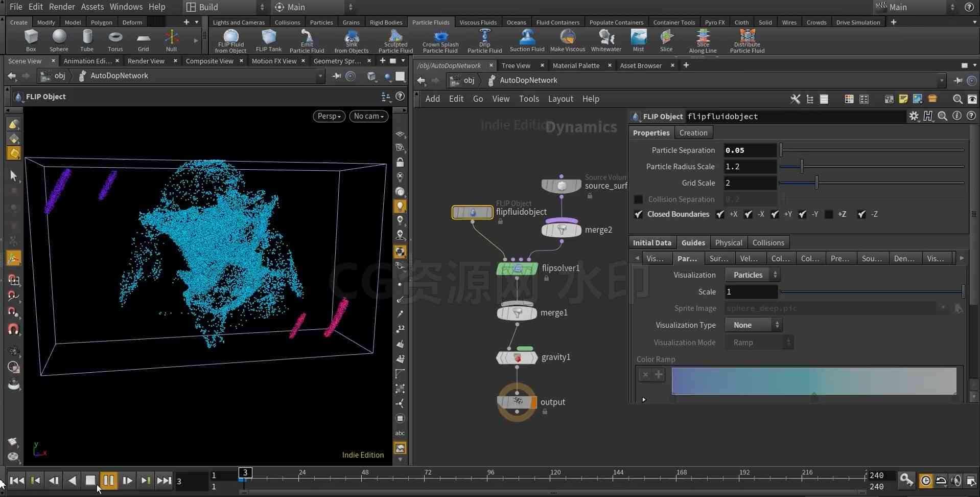Screen dimensions: 980x497
Task: Click the Distribute Particle Fluid tool
Action: (x=747, y=41)
